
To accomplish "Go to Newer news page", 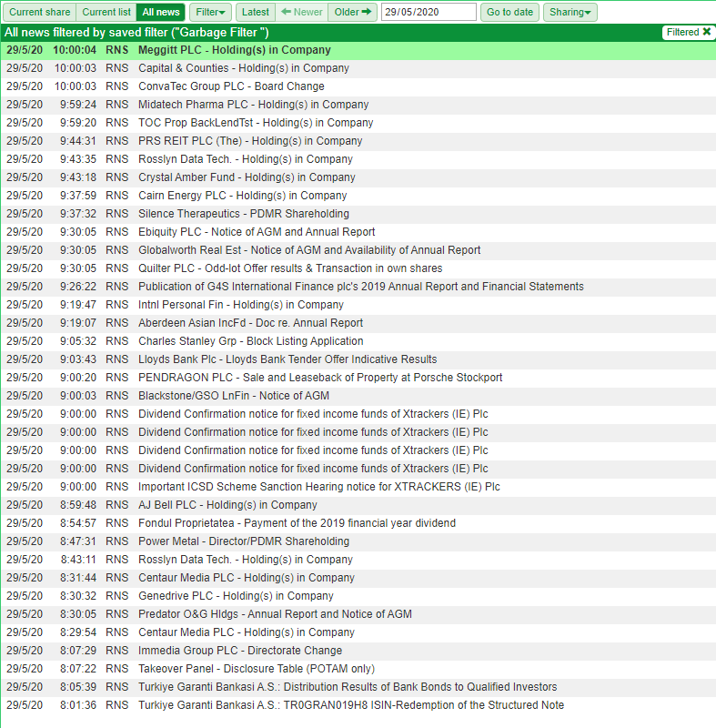I will (302, 12).
